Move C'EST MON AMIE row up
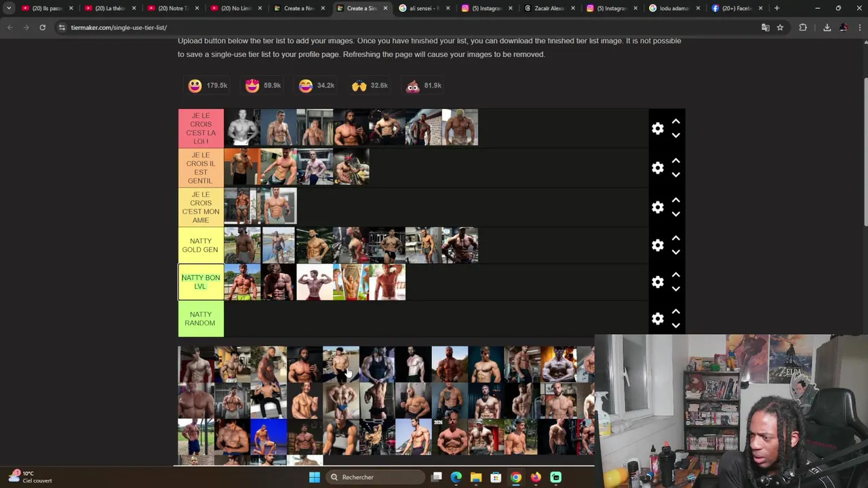Image resolution: width=868 pixels, height=488 pixels. 676,200
